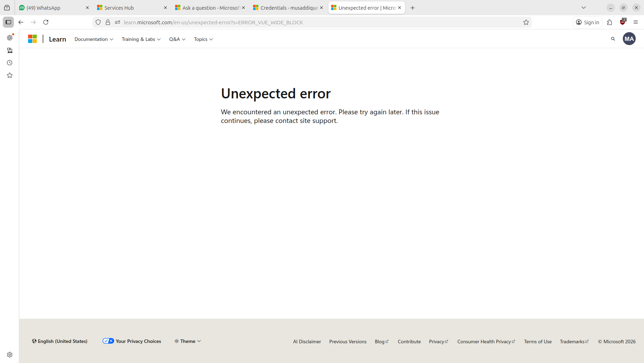The width and height of the screenshot is (644, 363).
Task: Open the Firefox View icon in tab bar
Action: (x=7, y=8)
